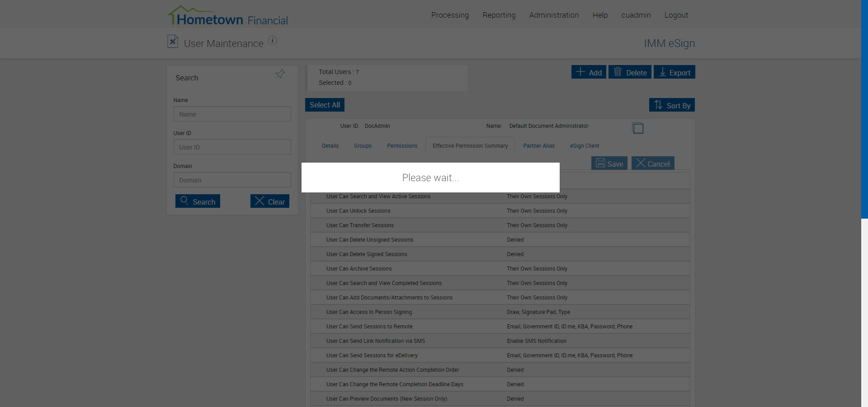Switch to the Details tab
Viewport: 868px width, 407px height.
(x=330, y=146)
